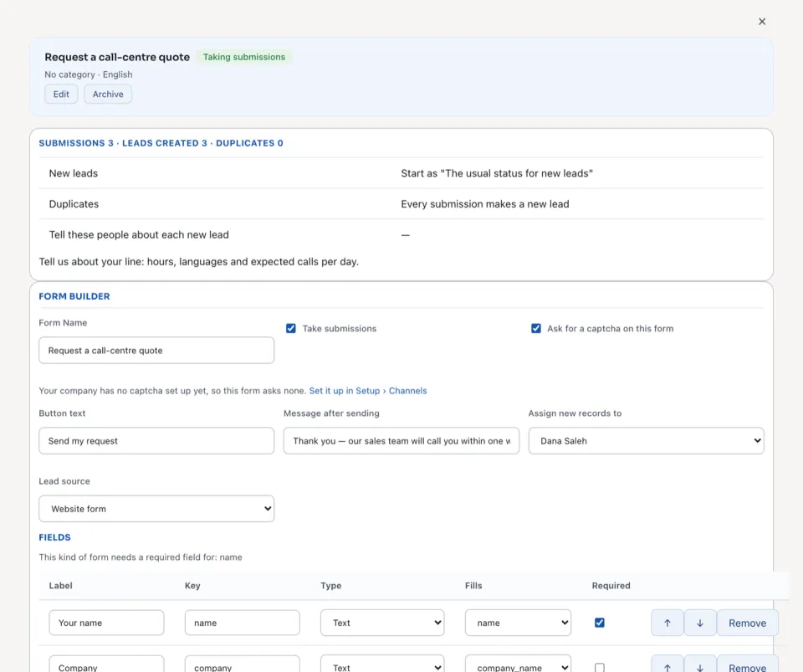Click the Key column header

coord(192,586)
